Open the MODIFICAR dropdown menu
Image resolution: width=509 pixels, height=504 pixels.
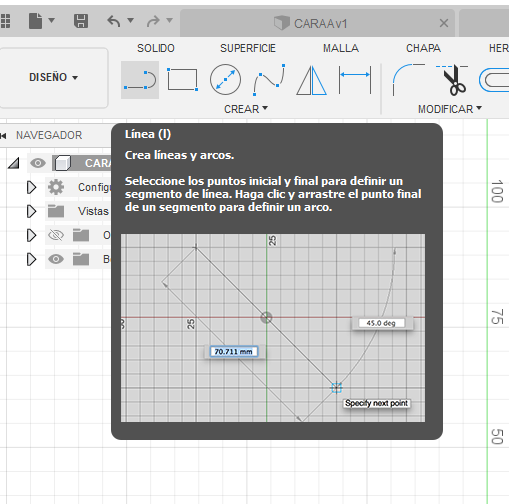[450, 109]
